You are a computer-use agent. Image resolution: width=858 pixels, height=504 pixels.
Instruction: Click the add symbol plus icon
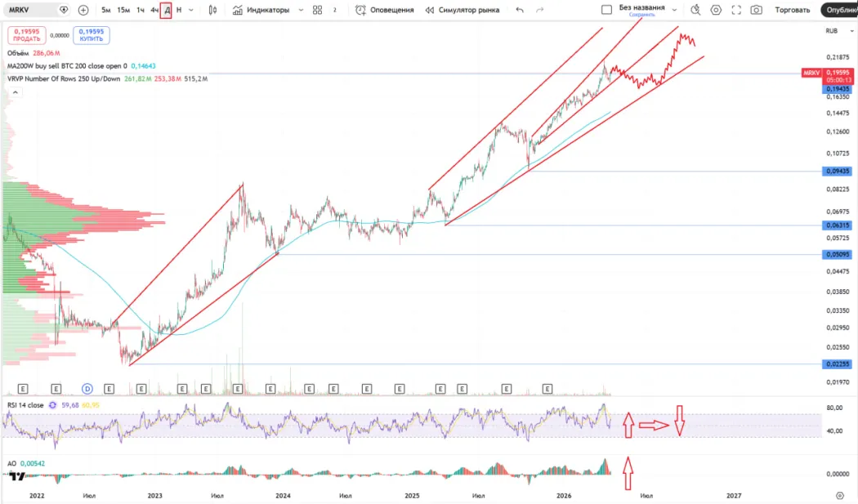pos(83,10)
